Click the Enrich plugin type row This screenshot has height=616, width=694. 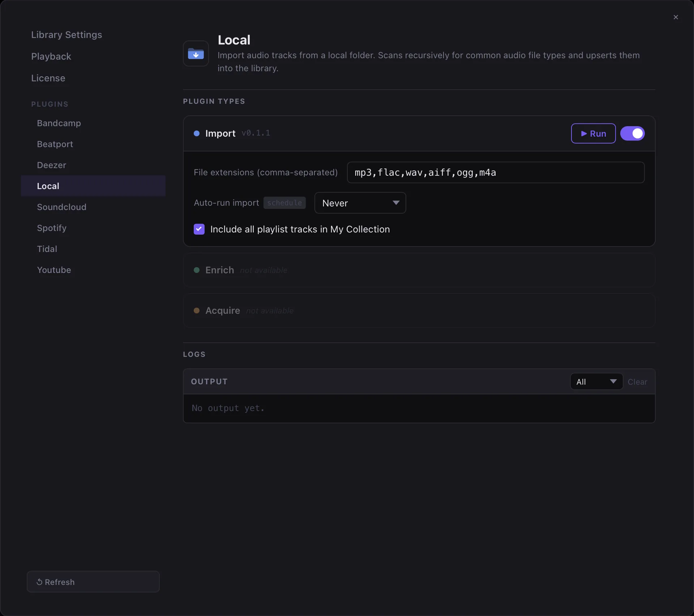(419, 270)
